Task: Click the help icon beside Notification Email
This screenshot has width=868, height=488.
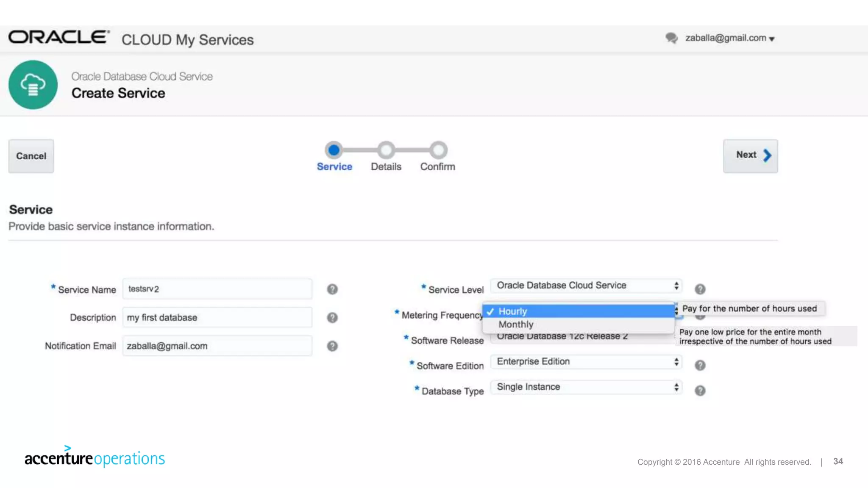Action: [x=332, y=346]
